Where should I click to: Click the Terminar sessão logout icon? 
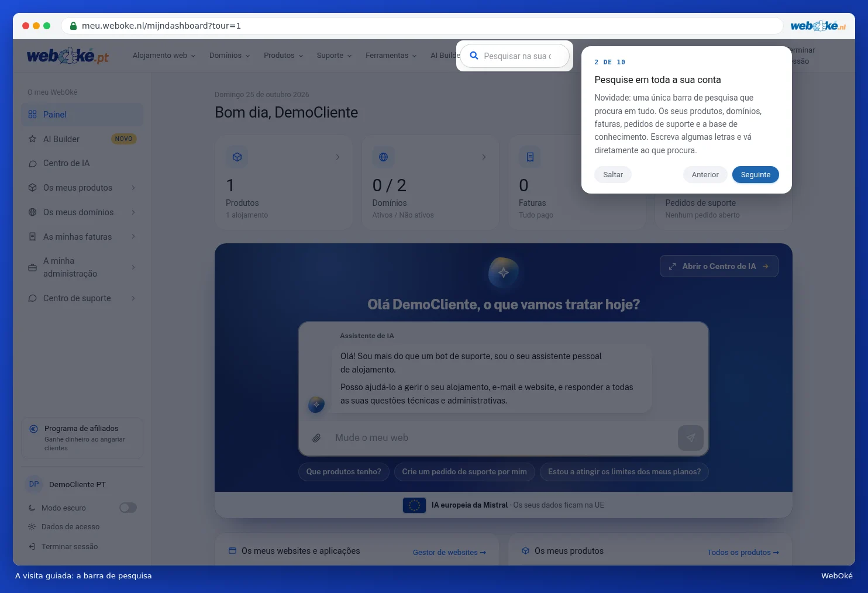[x=32, y=547]
